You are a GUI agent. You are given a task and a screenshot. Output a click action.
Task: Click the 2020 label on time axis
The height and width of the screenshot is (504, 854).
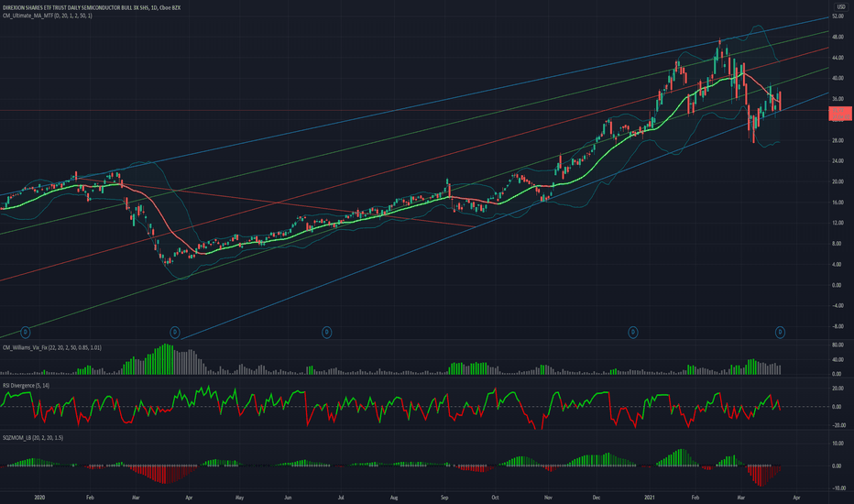coord(39,498)
